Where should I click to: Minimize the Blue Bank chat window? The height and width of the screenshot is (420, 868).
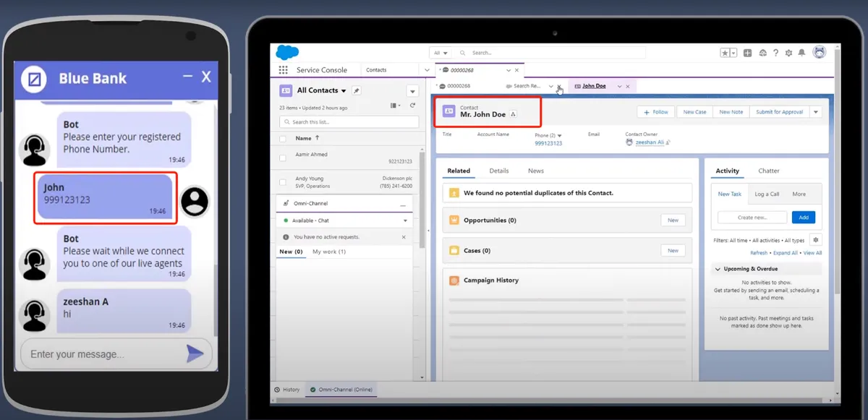tap(187, 76)
